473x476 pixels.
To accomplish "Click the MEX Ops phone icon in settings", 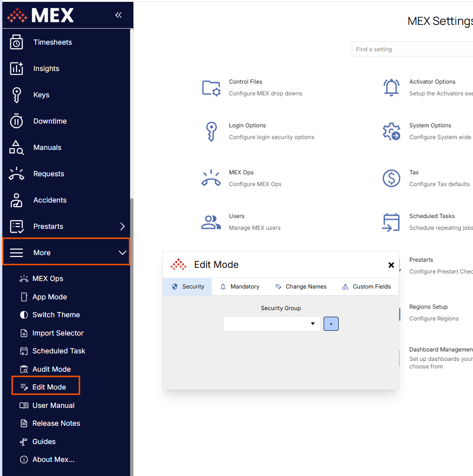I will tap(211, 178).
